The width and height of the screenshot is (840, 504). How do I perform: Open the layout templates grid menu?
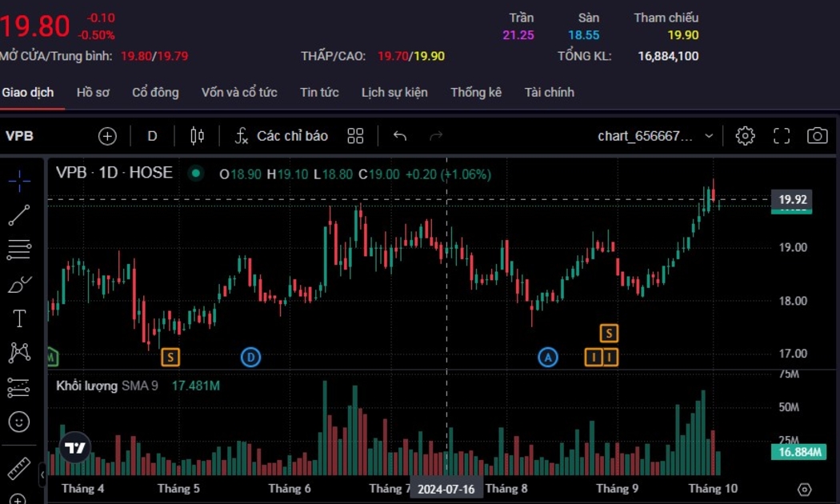(x=356, y=136)
